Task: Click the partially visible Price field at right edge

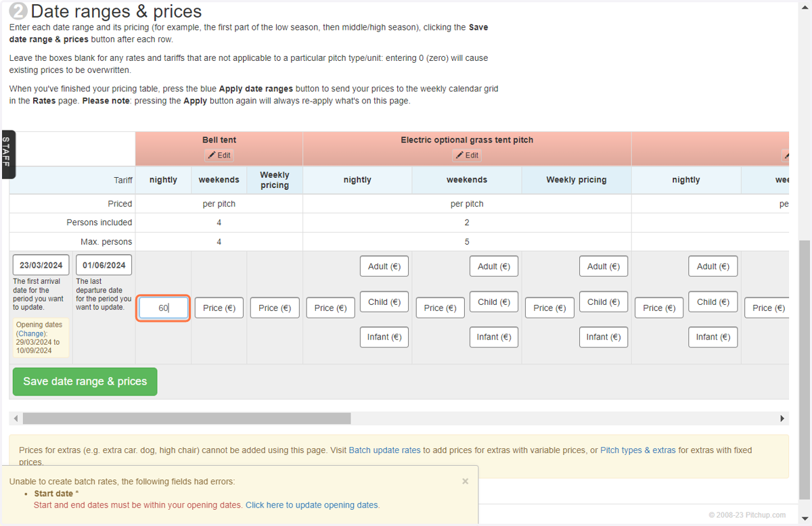Action: (x=767, y=308)
